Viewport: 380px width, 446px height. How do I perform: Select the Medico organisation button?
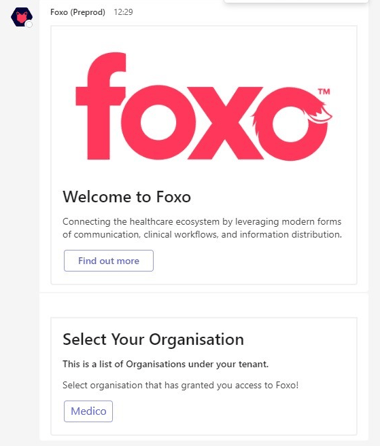click(88, 411)
